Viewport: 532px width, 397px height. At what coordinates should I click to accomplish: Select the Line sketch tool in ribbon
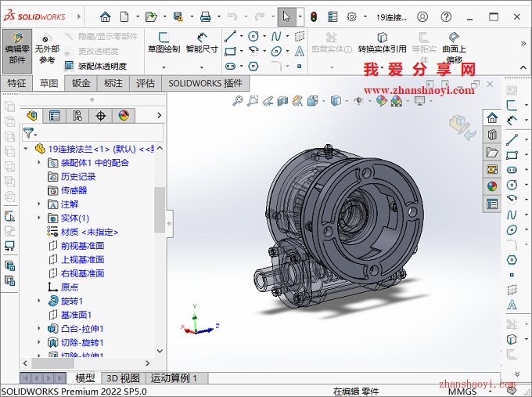point(230,36)
